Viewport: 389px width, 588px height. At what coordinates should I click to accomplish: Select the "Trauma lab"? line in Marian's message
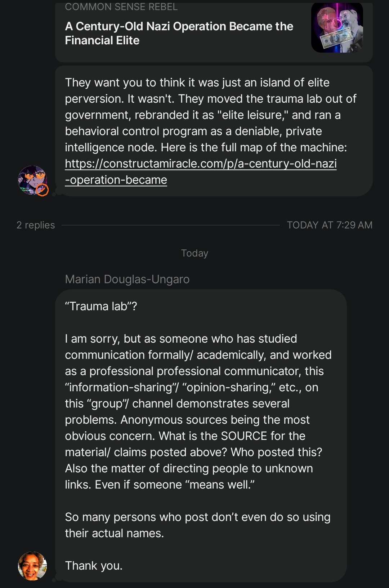(x=101, y=306)
